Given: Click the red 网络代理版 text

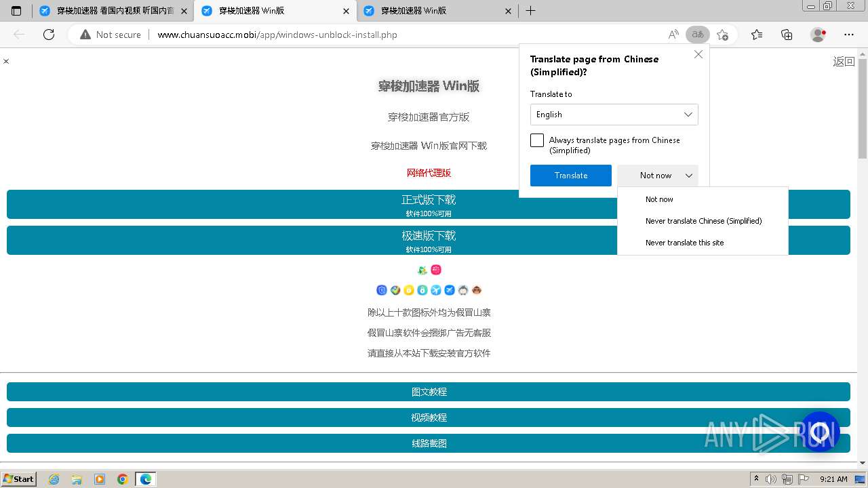Looking at the screenshot, I should [429, 173].
